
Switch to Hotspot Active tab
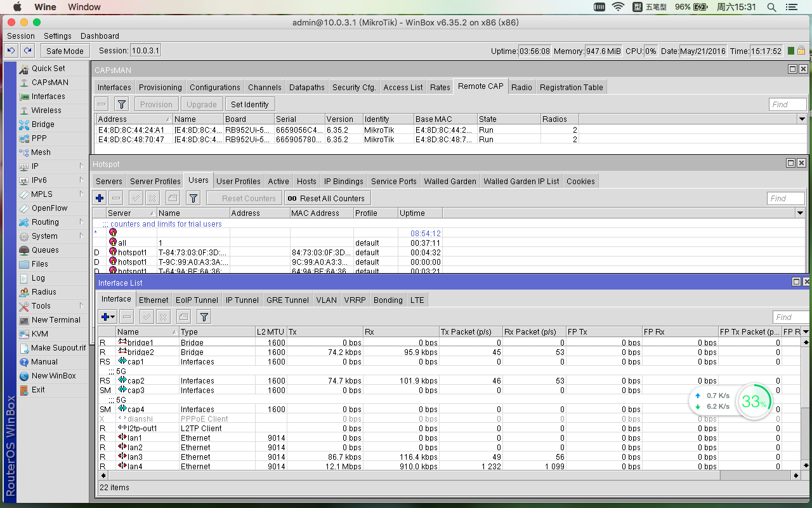click(x=278, y=181)
